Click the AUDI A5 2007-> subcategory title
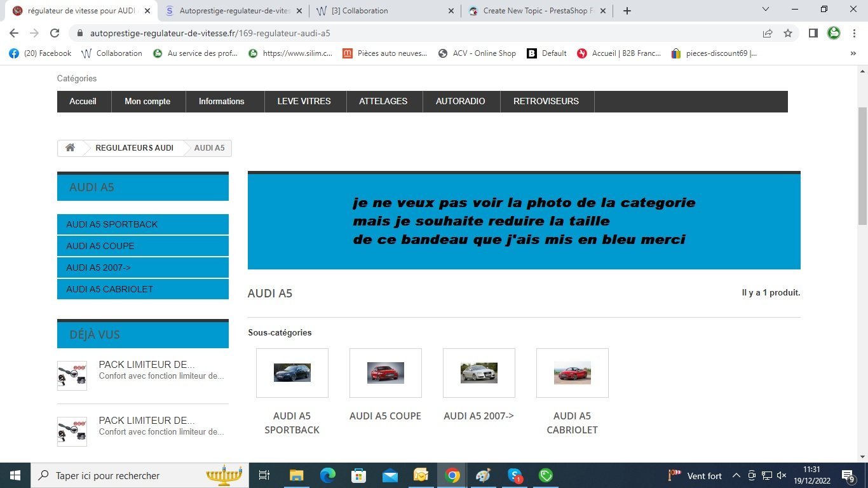 tap(479, 416)
